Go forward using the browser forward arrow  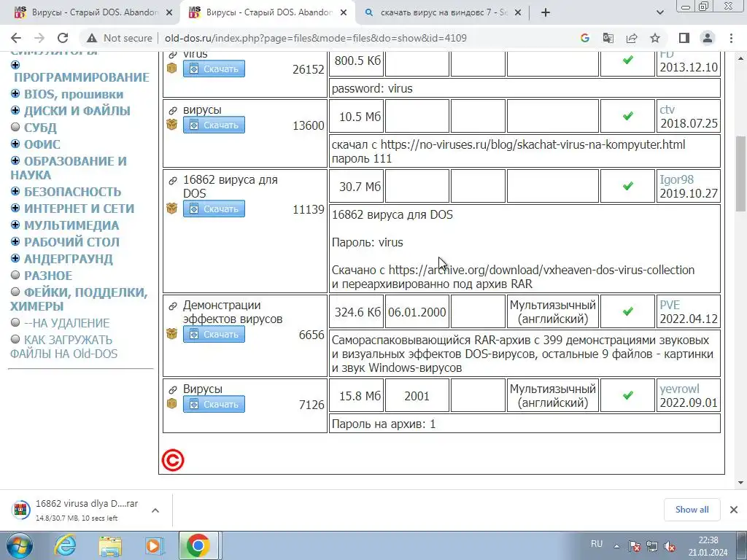point(39,38)
